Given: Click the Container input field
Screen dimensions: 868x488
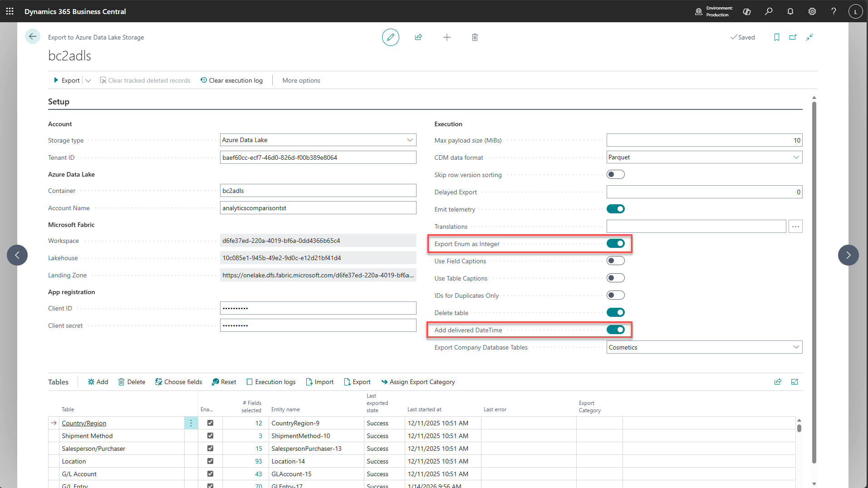Looking at the screenshot, I should click(318, 191).
